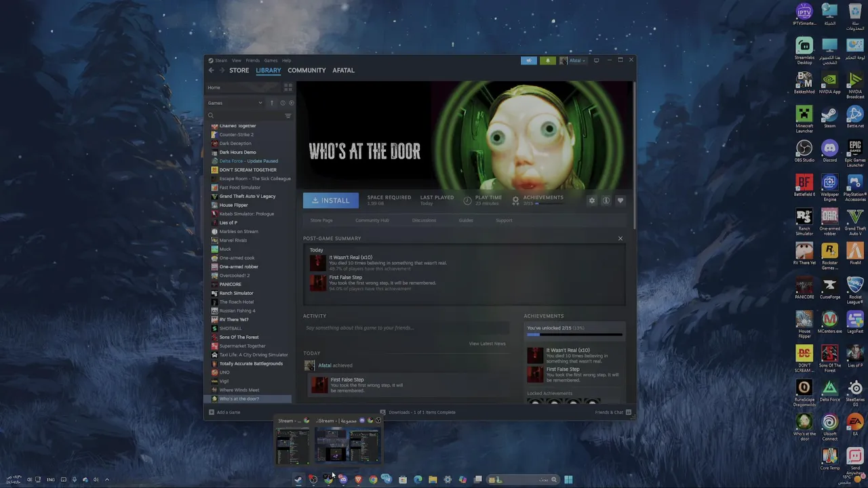Open OBS Studio desktop icon
Viewport: 868px width, 488px height.
804,151
